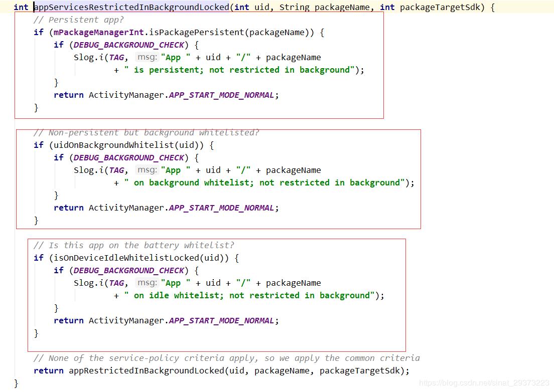Screen dimensions: 554x392
Task: Click the appServicesRestrictedInBackgroundLocked method name
Action: (x=131, y=7)
